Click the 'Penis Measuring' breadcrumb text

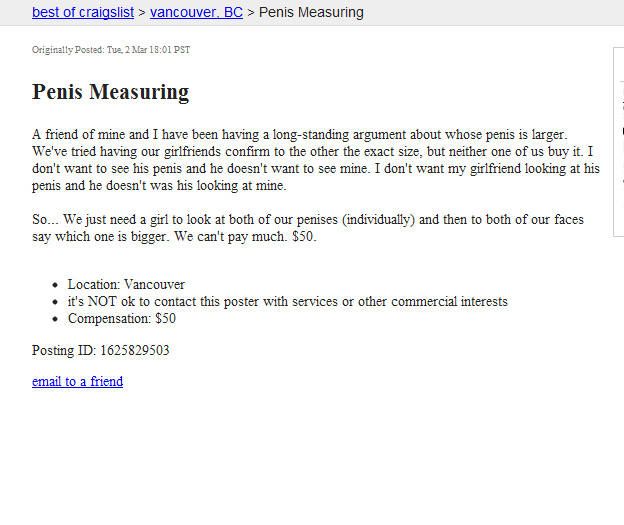pyautogui.click(x=311, y=12)
